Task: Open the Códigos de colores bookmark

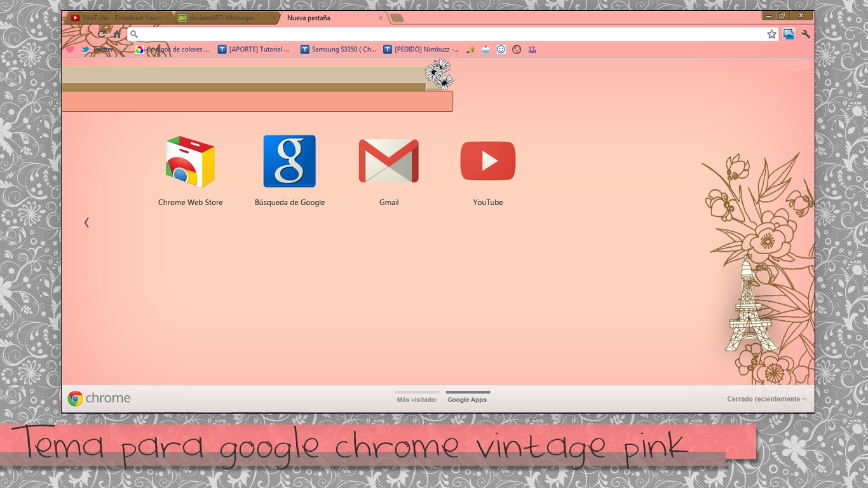Action: click(172, 49)
